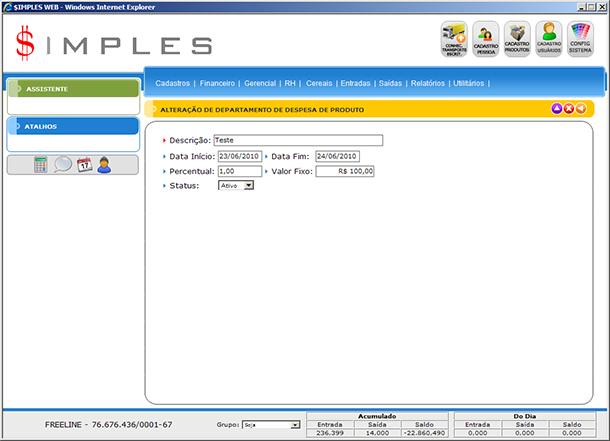The width and height of the screenshot is (610, 441).
Task: Click the red X cancel button
Action: click(569, 108)
